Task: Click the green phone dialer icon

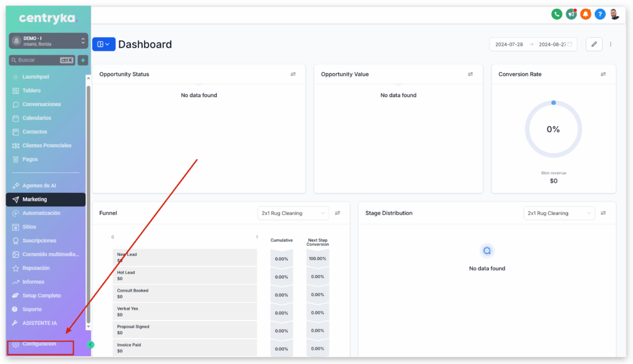Action: pyautogui.click(x=556, y=14)
